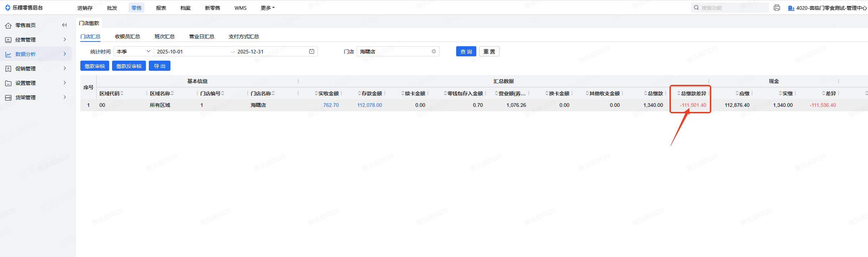The width and height of the screenshot is (868, 257).
Task: Click the 门店 input containing 海曙店
Action: (x=398, y=52)
